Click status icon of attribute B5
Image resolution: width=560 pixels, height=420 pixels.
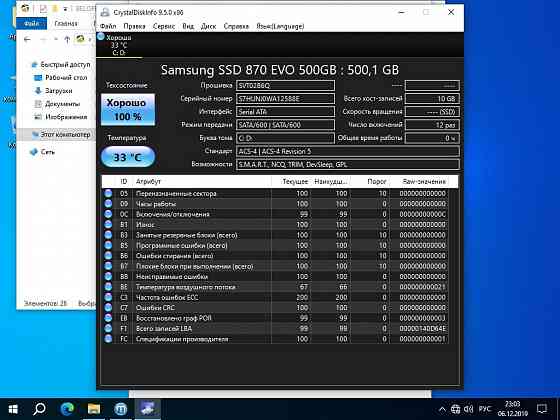(x=108, y=245)
